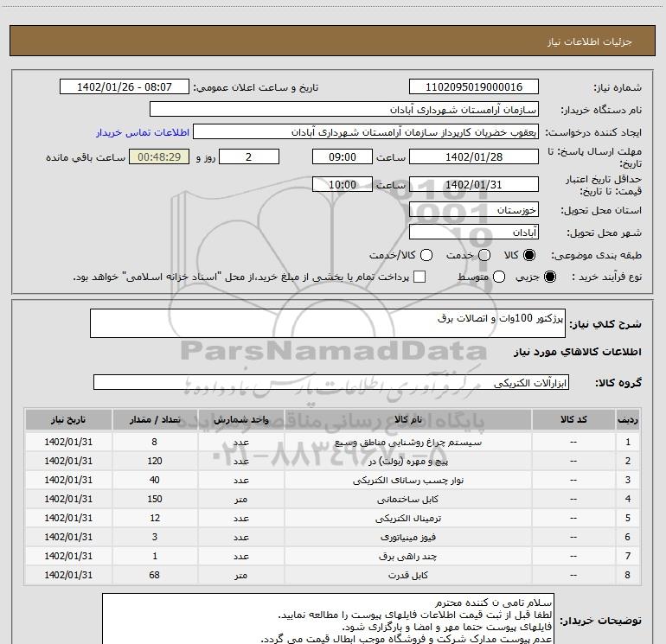Select the سیستم چراغ روشنایی مناطق وسیع row

coord(333,442)
